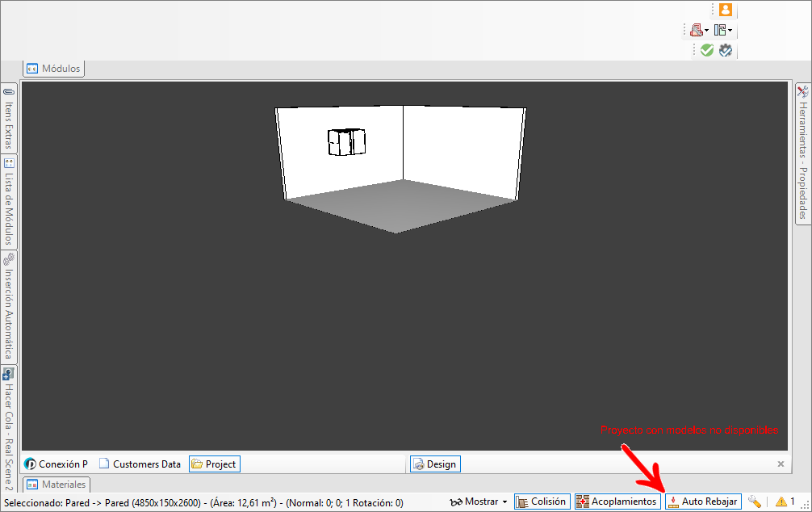Open the Mostrar dropdown in status bar
The image size is (812, 512).
(x=479, y=502)
